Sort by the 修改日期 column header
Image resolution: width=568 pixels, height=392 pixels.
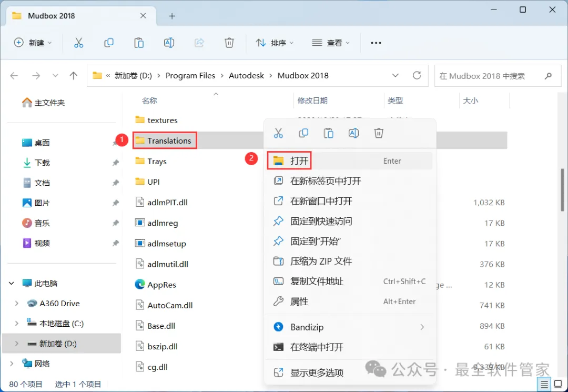[x=312, y=100]
